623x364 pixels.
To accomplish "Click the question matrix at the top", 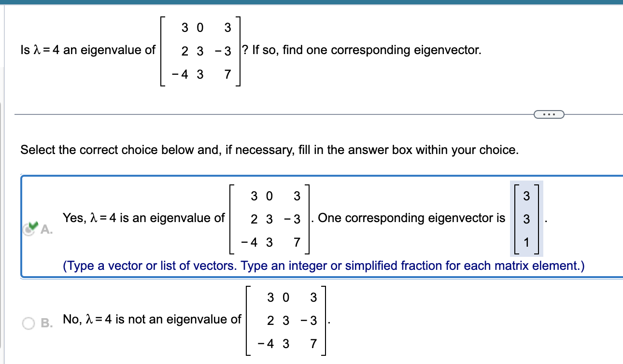I will pyautogui.click(x=200, y=50).
